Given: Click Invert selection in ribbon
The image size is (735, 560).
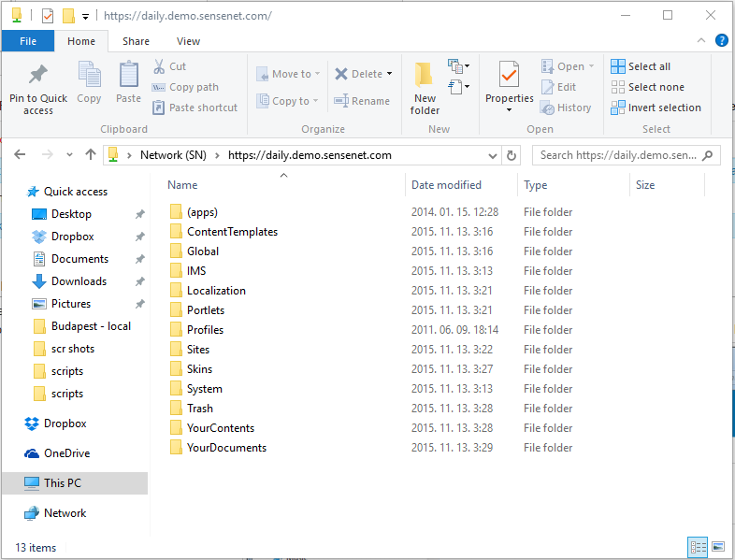Looking at the screenshot, I should tap(656, 108).
